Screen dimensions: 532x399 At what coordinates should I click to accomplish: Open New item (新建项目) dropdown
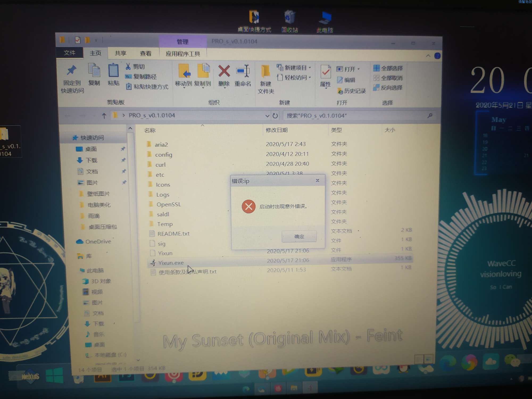click(x=294, y=68)
